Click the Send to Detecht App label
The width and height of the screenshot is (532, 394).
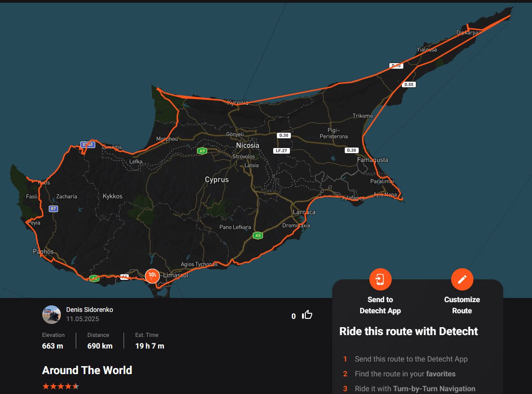pyautogui.click(x=380, y=305)
